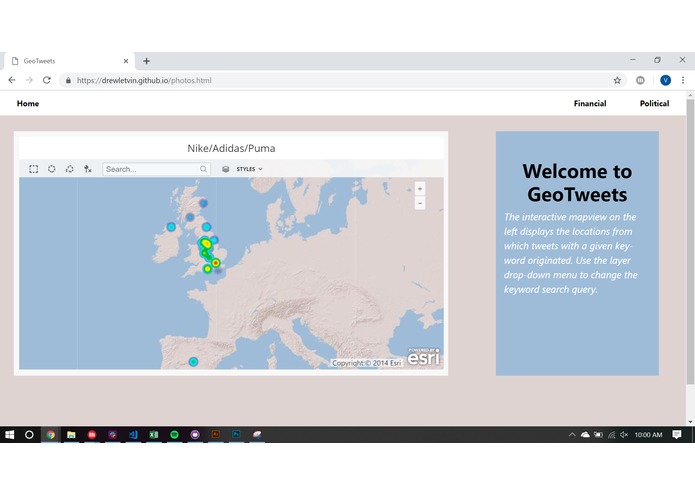Click the Chrome icon in taskbar

51,435
